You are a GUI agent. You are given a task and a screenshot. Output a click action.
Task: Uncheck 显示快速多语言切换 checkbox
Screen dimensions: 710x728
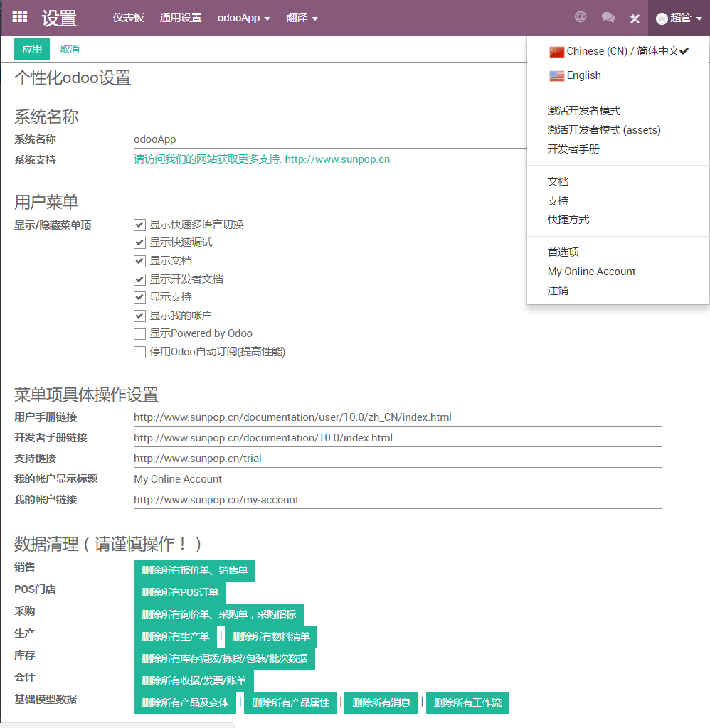click(x=139, y=225)
